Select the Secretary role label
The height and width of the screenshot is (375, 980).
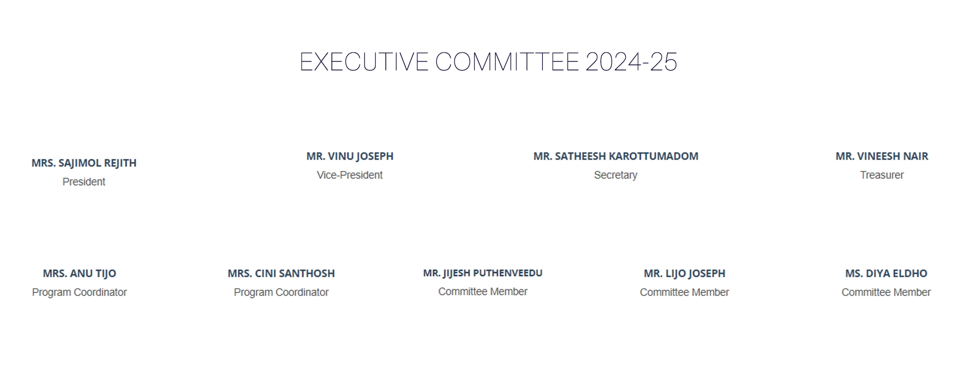[616, 176]
